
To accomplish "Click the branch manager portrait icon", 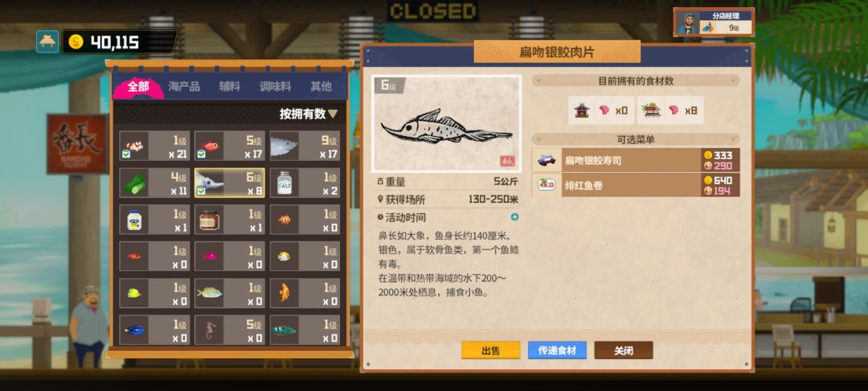I will point(687,23).
